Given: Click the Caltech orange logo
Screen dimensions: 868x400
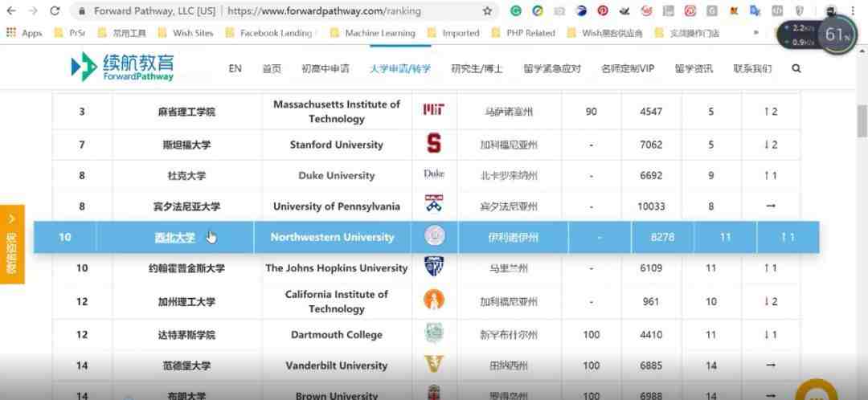Looking at the screenshot, I should pyautogui.click(x=434, y=300).
